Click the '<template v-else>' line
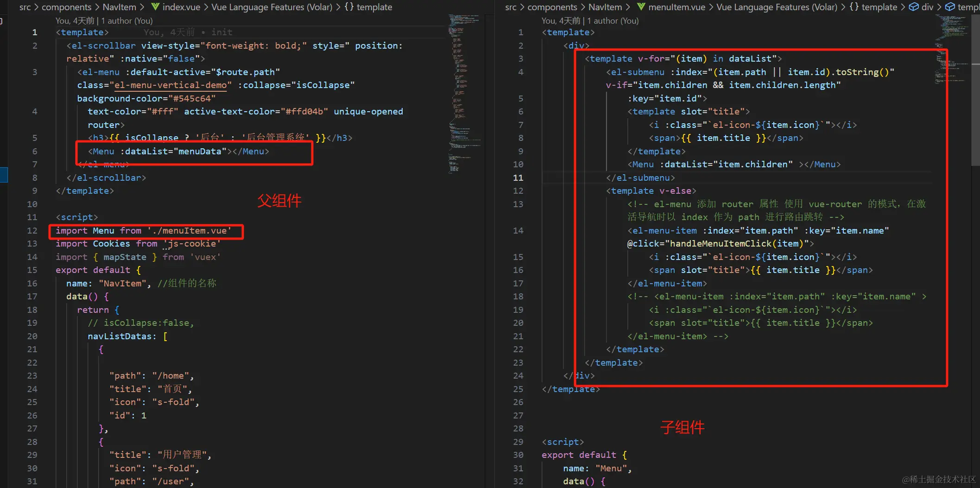Viewport: 980px width, 488px height. [x=651, y=191]
